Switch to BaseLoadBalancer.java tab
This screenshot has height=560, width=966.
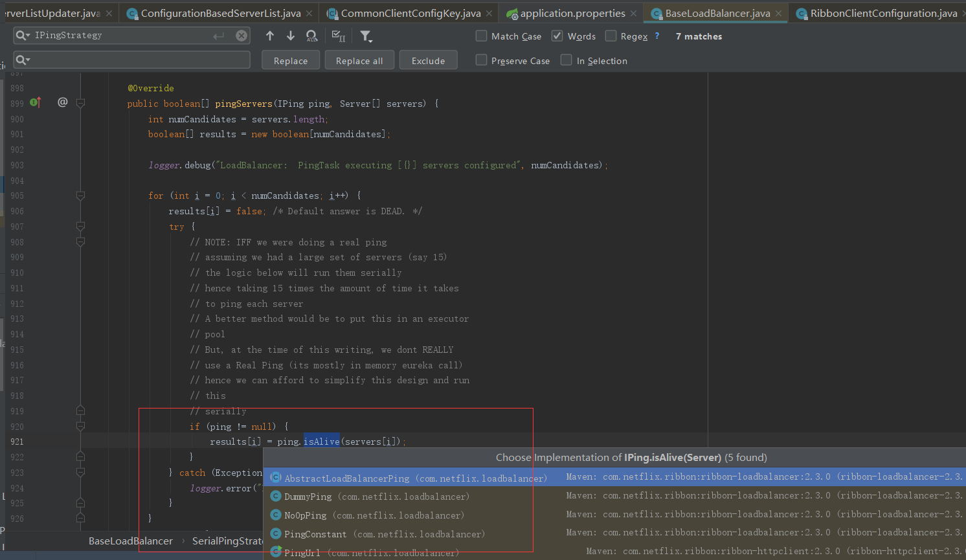717,13
